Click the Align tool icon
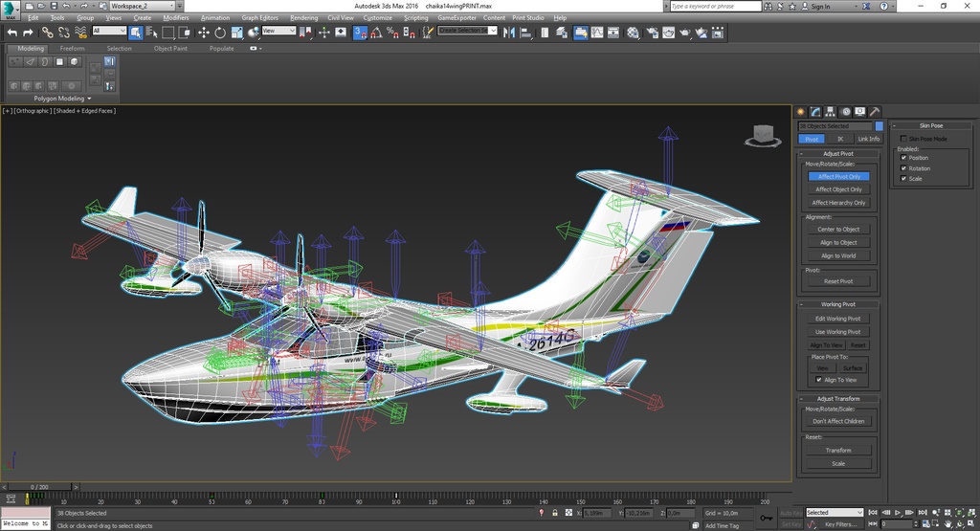Viewport: 980px width, 531px height. (525, 33)
